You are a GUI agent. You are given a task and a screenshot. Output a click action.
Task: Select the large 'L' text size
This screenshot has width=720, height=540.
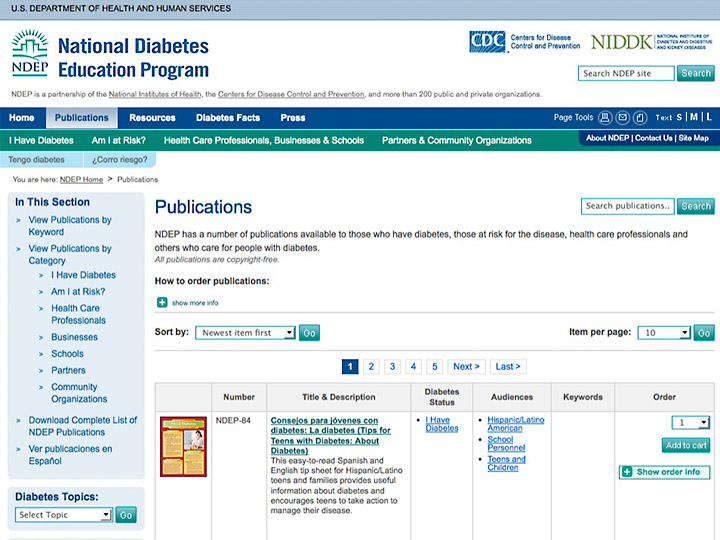coord(709,118)
